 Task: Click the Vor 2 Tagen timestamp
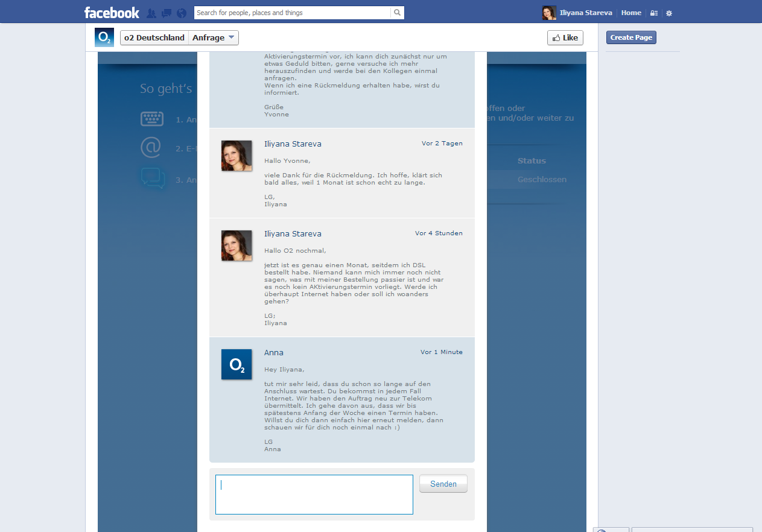442,144
